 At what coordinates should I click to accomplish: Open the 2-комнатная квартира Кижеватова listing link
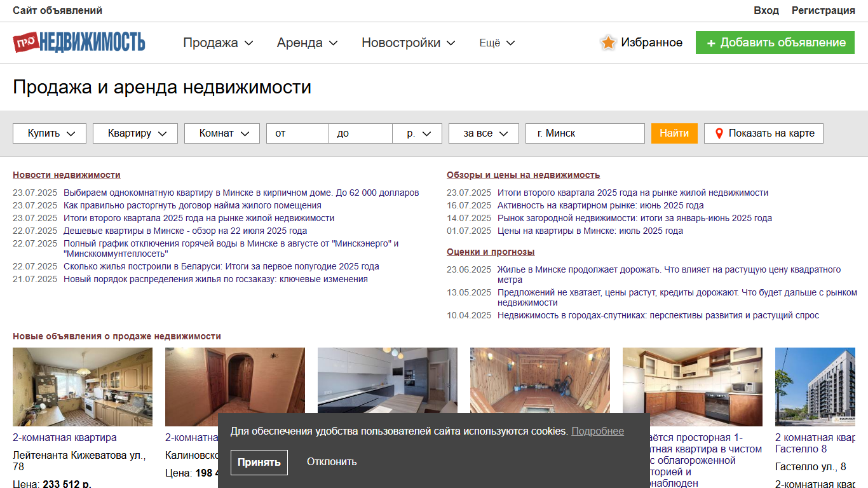[65, 438]
